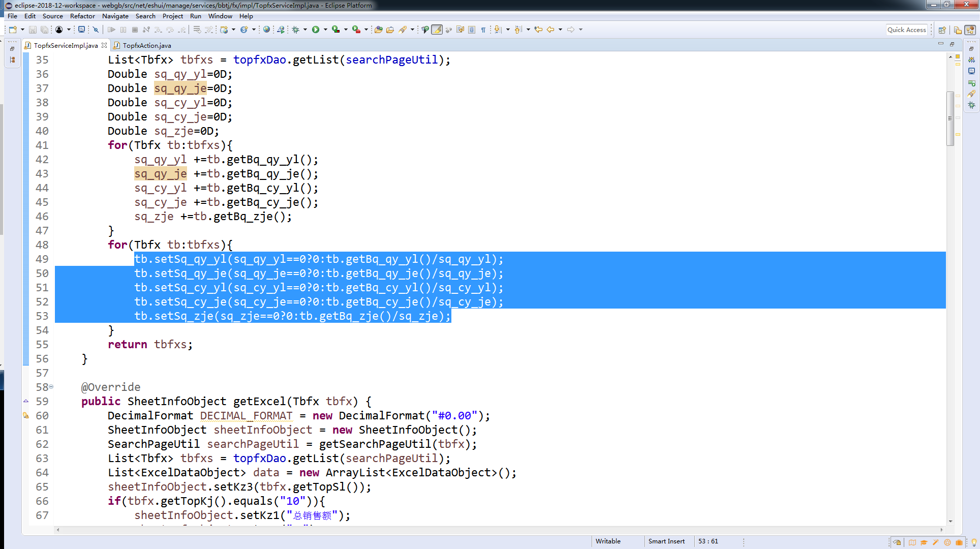Click the Open Web Browser globe icon
The width and height of the screenshot is (980, 549).
click(266, 29)
